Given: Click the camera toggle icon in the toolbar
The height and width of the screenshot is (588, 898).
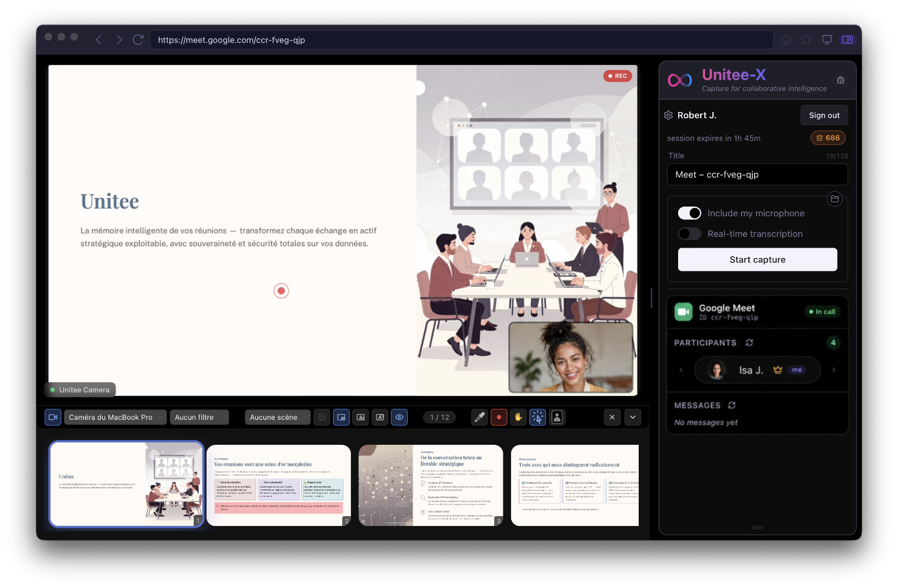Looking at the screenshot, I should [x=53, y=417].
